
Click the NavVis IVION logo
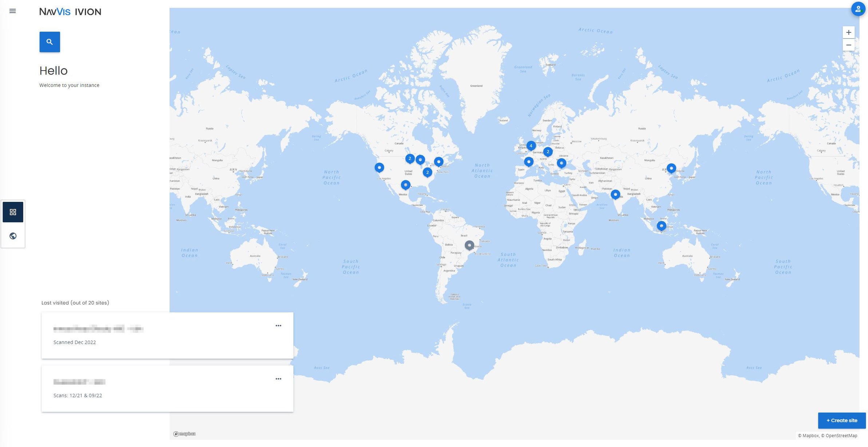[70, 12]
